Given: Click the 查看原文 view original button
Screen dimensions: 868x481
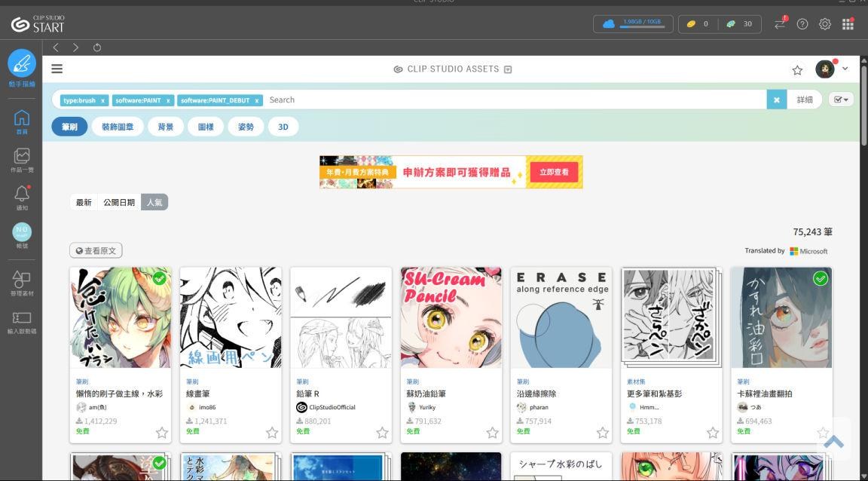Looking at the screenshot, I should (96, 250).
